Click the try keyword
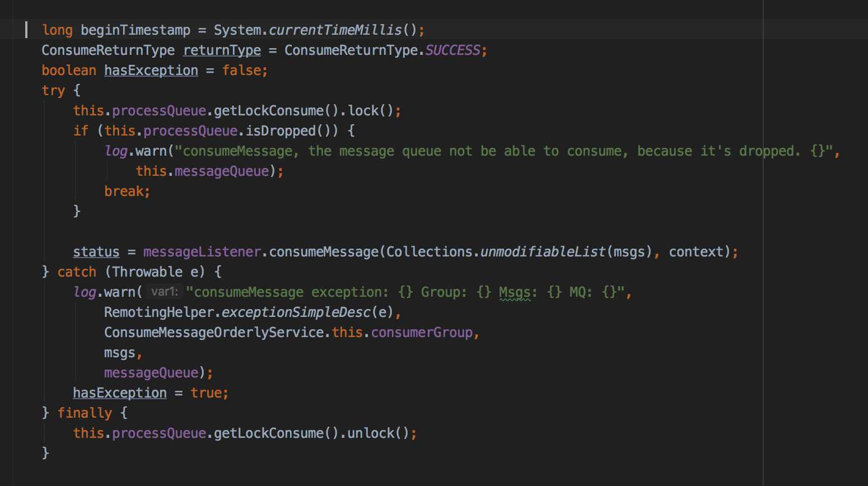The image size is (868, 486). click(53, 91)
